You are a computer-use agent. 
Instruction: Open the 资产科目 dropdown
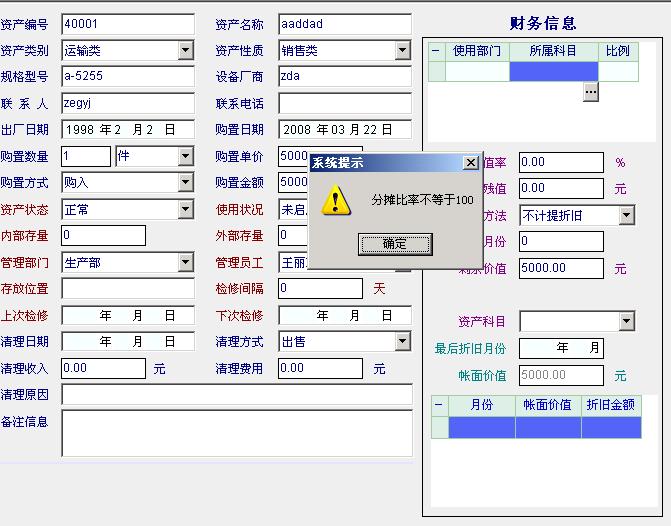pos(626,321)
